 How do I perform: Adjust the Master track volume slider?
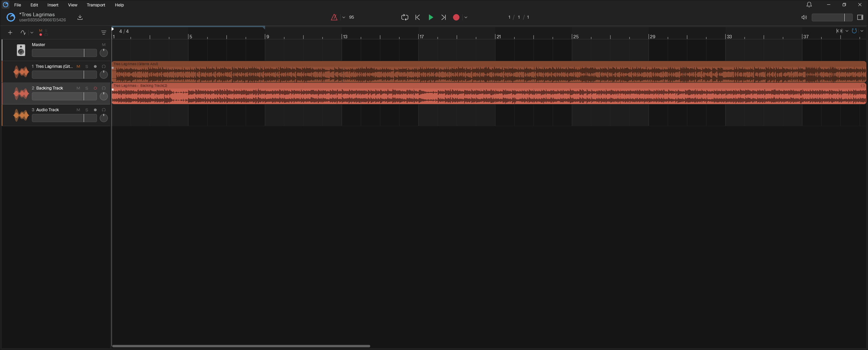tap(64, 53)
